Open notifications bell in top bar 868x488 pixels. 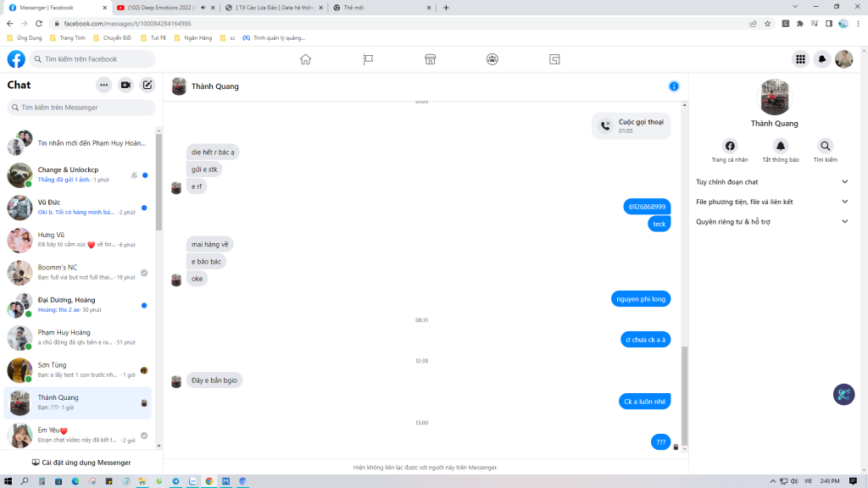coord(821,59)
